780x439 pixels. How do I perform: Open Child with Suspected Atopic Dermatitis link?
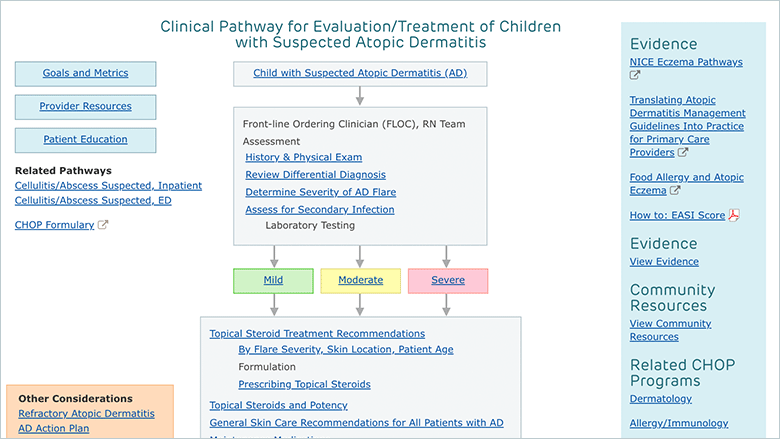point(360,73)
